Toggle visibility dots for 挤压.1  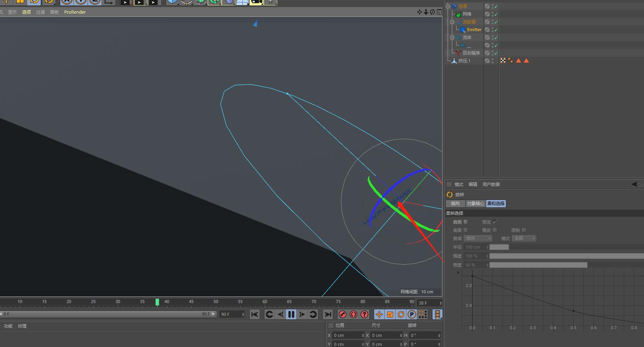click(x=492, y=61)
